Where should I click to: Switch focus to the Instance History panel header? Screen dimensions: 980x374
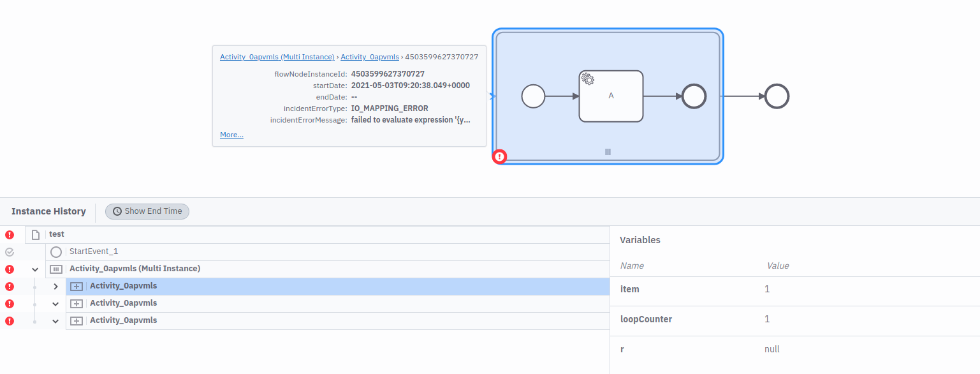click(x=48, y=211)
